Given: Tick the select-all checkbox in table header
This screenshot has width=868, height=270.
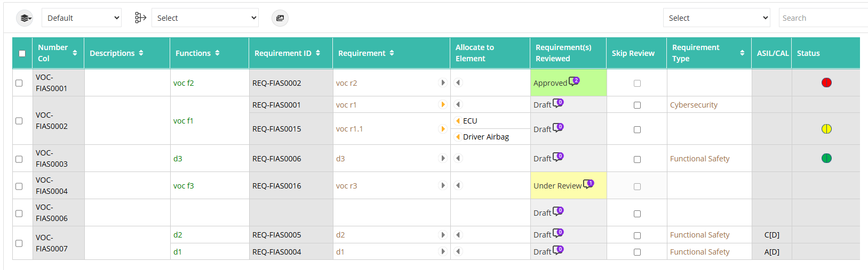Looking at the screenshot, I should coord(22,53).
